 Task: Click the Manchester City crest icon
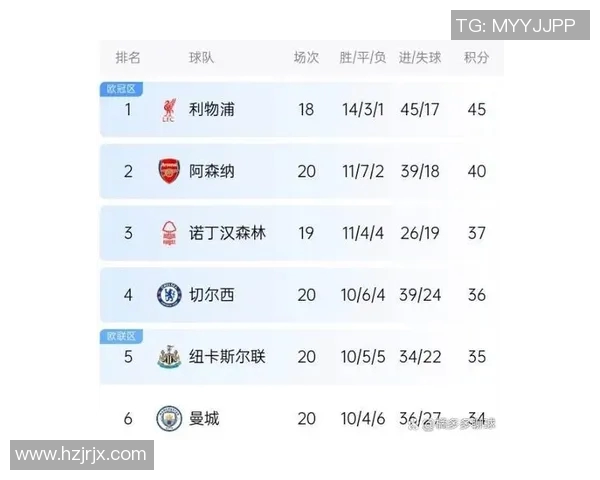[168, 418]
